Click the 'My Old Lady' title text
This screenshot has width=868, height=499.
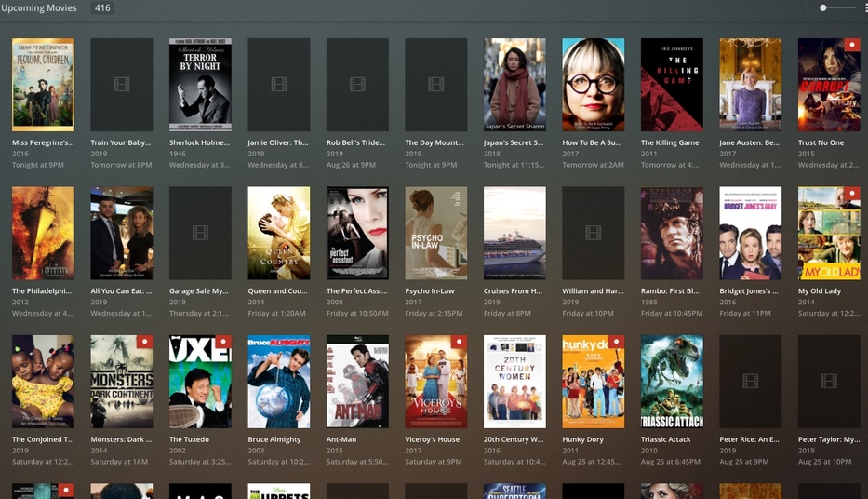pyautogui.click(x=820, y=290)
